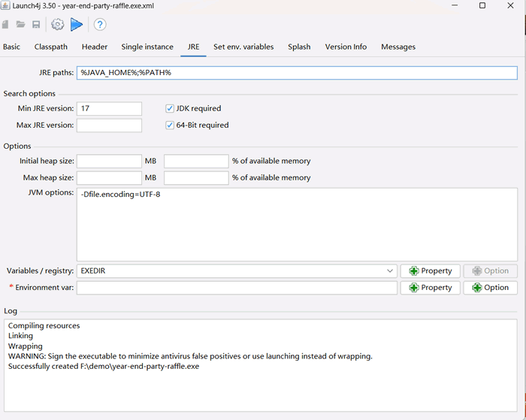This screenshot has height=420, width=526.
Task: Run the executable with the blue play icon
Action: [77, 25]
